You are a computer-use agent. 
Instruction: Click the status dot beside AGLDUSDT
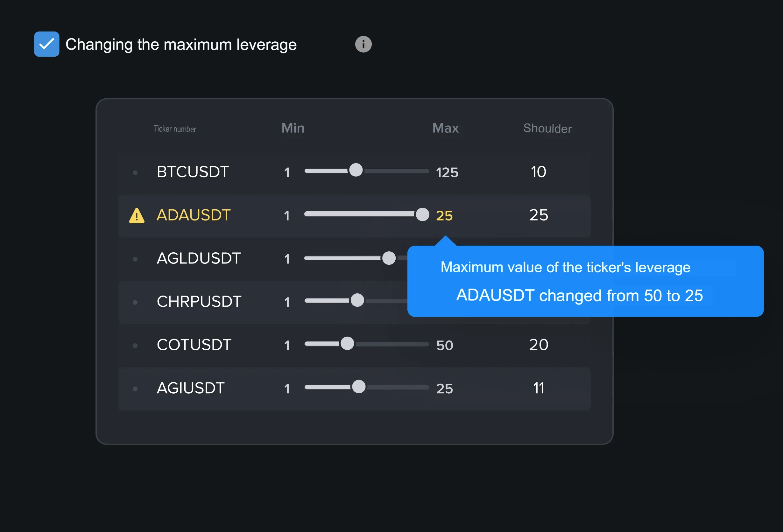(135, 259)
